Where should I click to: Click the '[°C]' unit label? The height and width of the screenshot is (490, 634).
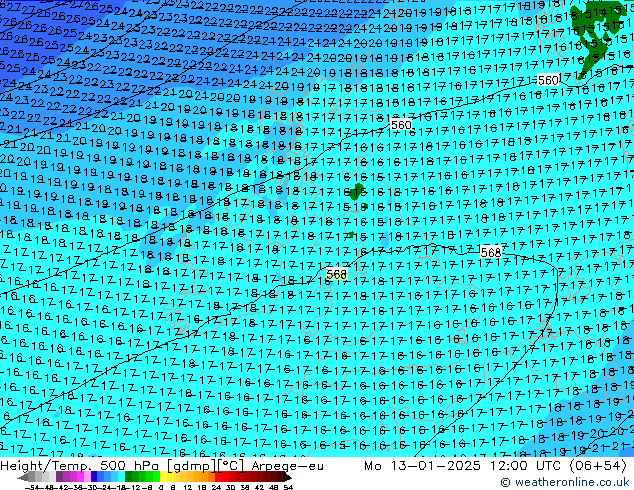click(231, 466)
